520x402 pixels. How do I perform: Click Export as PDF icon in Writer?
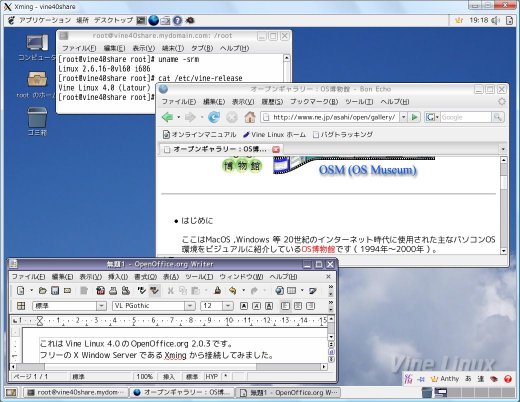(x=100, y=291)
